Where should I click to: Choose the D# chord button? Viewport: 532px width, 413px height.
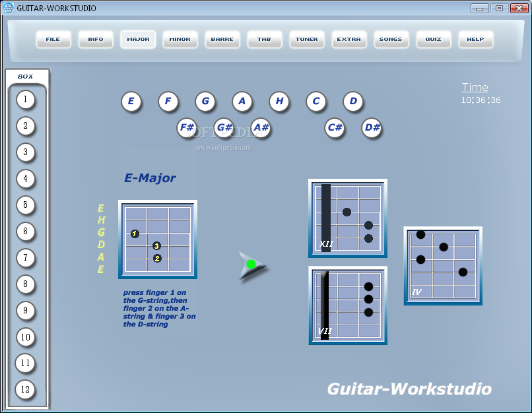click(372, 128)
